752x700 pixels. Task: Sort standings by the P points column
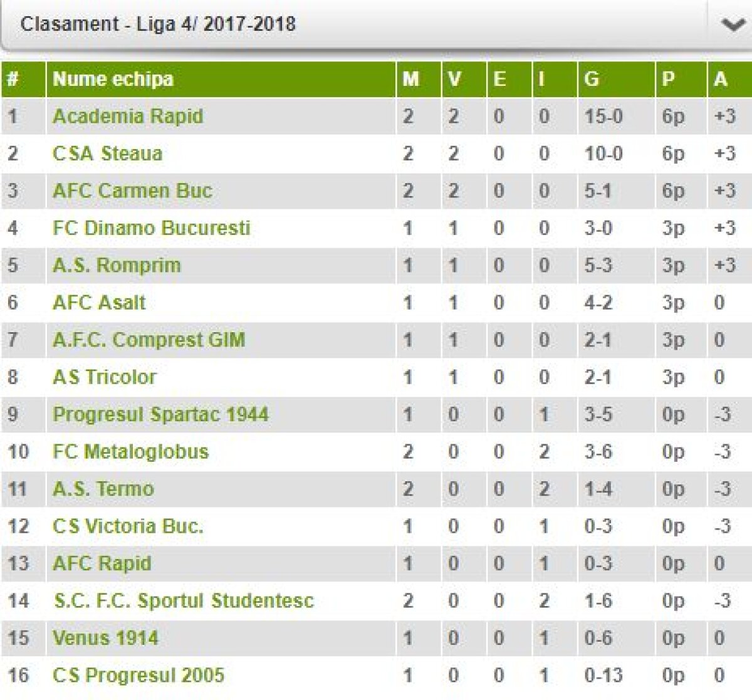(667, 79)
